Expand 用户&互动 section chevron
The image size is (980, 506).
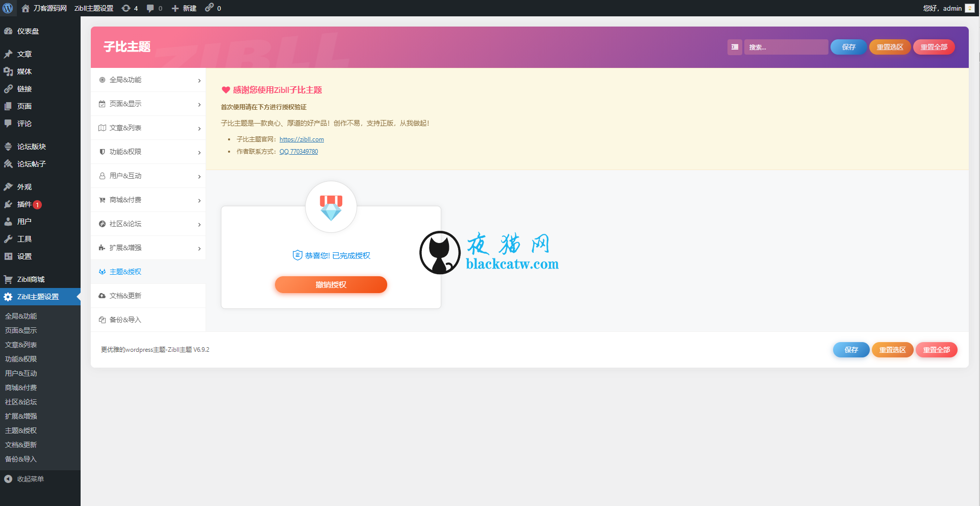coord(199,177)
